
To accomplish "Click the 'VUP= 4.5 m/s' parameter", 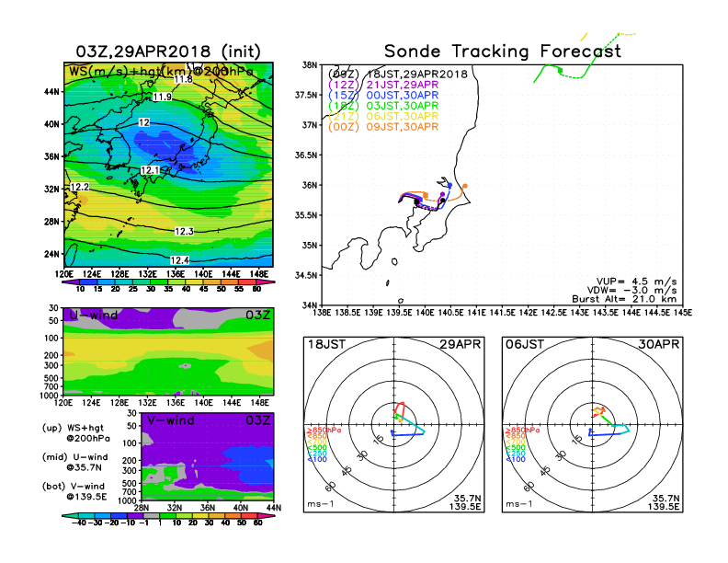I will 636,281.
